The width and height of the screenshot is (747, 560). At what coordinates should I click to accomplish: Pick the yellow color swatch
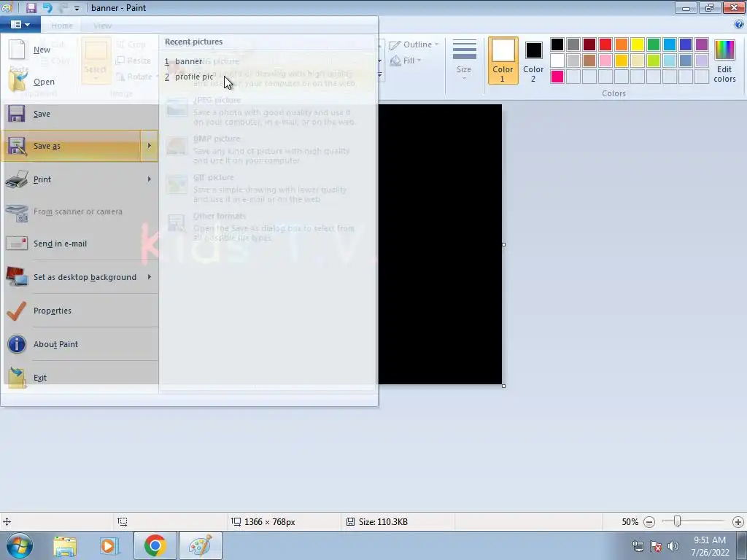(638, 44)
